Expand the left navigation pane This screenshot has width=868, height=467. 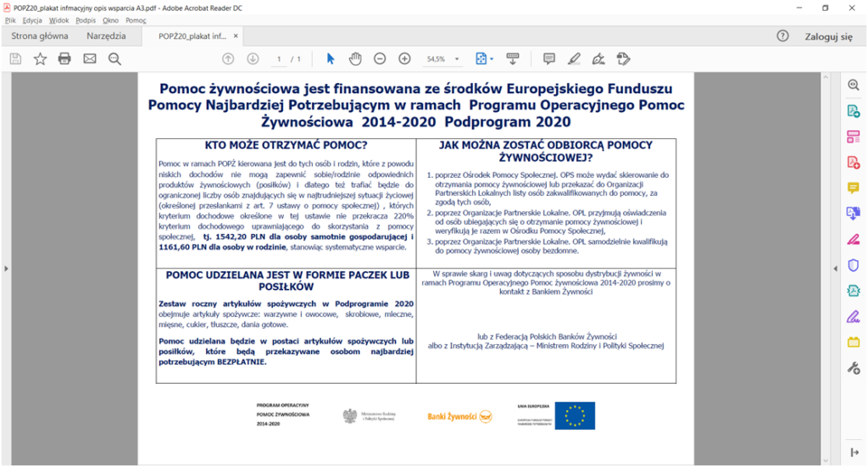pos(6,269)
